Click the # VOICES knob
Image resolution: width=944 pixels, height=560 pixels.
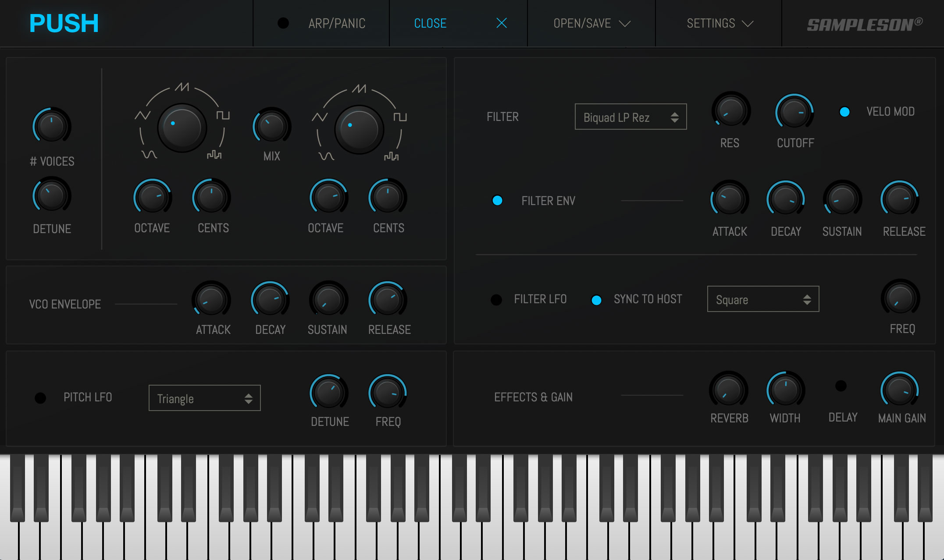(x=52, y=125)
